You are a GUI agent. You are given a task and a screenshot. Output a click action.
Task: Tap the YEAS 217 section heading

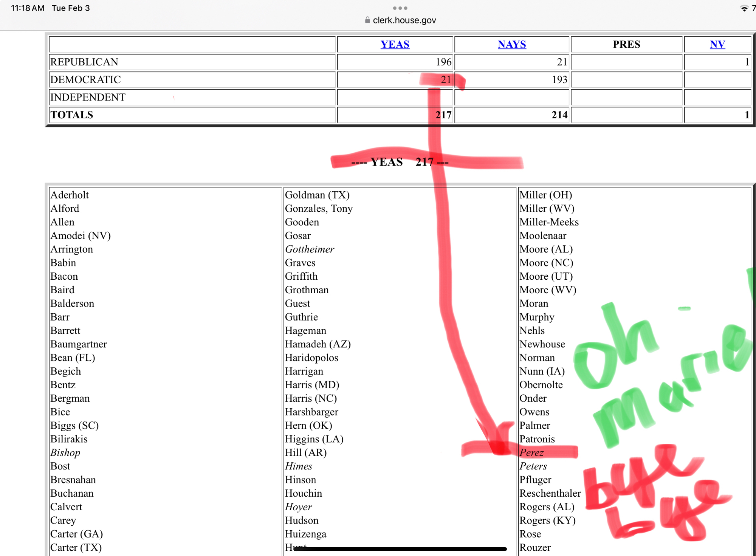point(400,162)
